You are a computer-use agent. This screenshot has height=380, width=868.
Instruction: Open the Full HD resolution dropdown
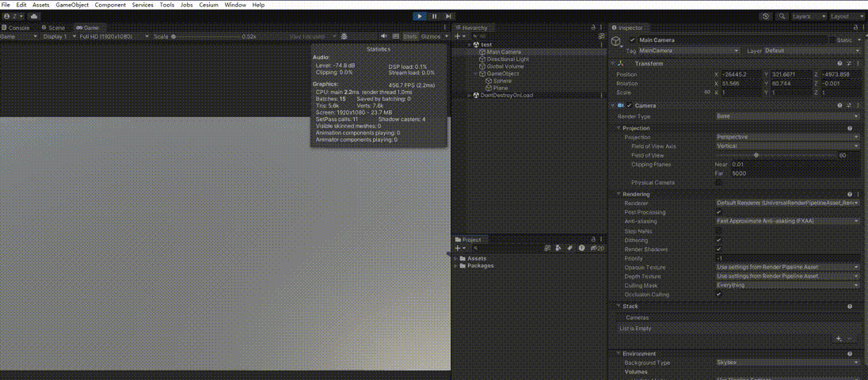click(114, 36)
